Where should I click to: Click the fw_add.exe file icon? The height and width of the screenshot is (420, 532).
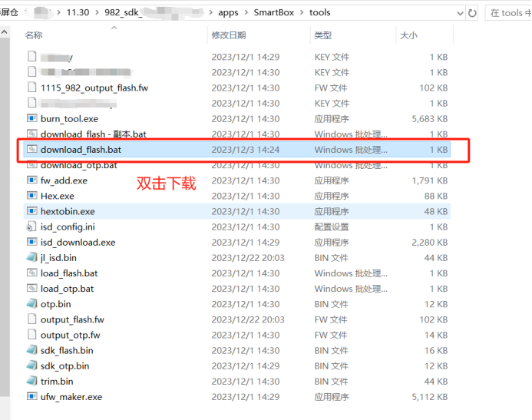coord(32,180)
